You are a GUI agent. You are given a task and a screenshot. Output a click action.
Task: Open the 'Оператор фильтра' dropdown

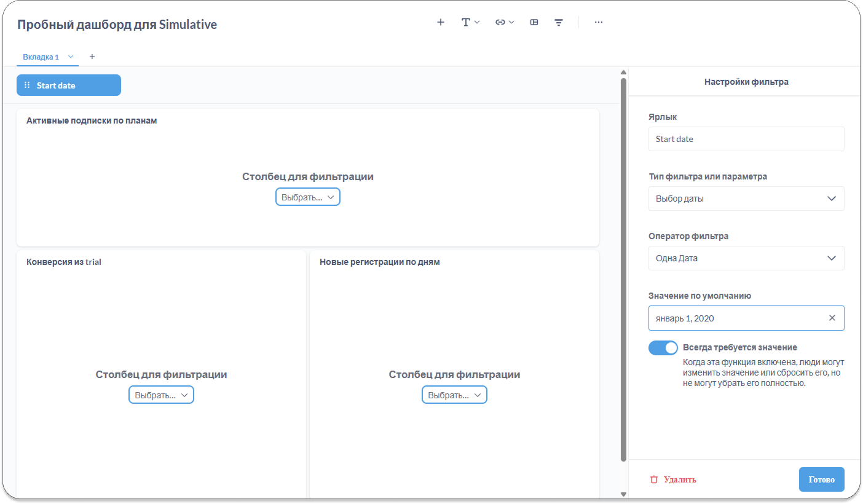point(746,258)
